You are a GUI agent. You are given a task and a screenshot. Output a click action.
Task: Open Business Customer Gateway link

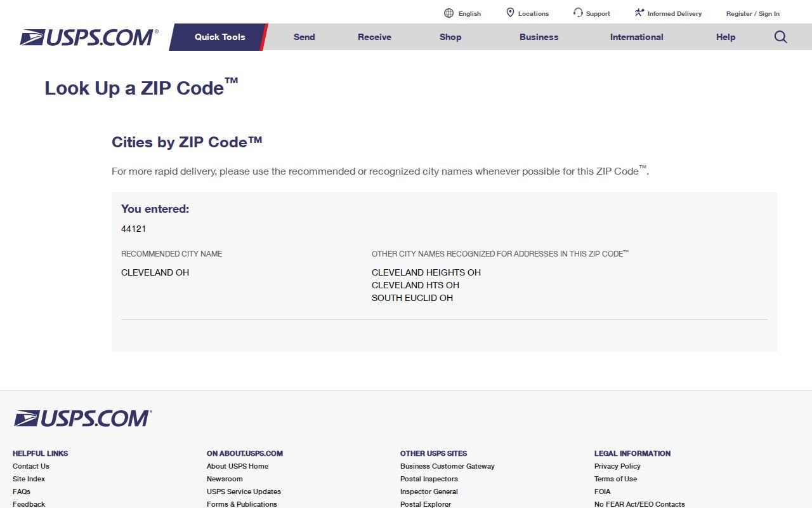coord(447,466)
